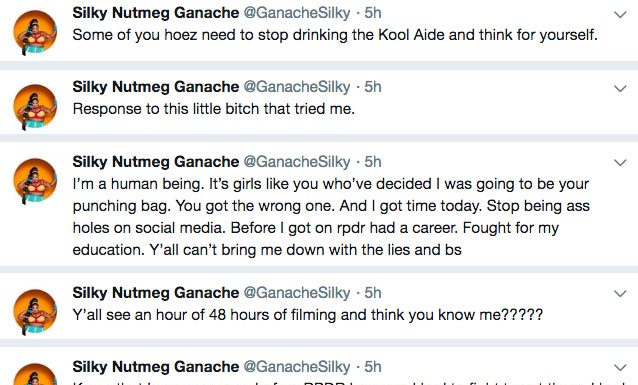
Task: Expand chevron menu on bottom tweet
Action: click(x=620, y=368)
